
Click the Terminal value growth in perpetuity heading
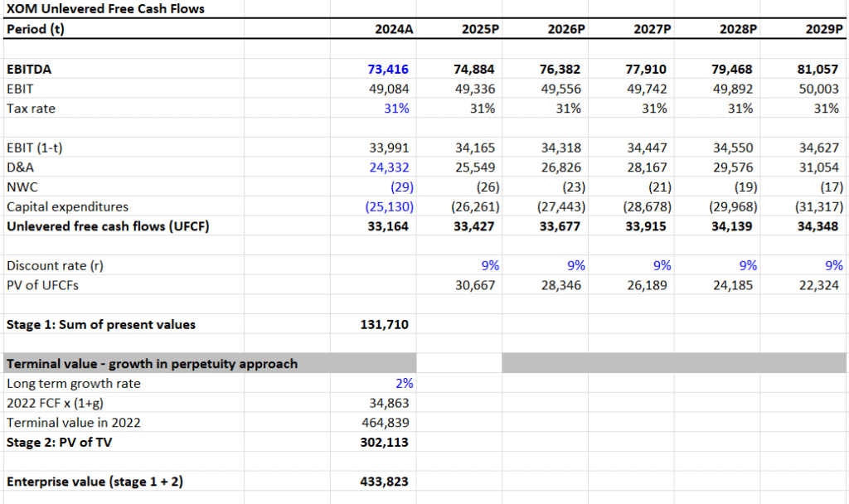[x=153, y=364]
